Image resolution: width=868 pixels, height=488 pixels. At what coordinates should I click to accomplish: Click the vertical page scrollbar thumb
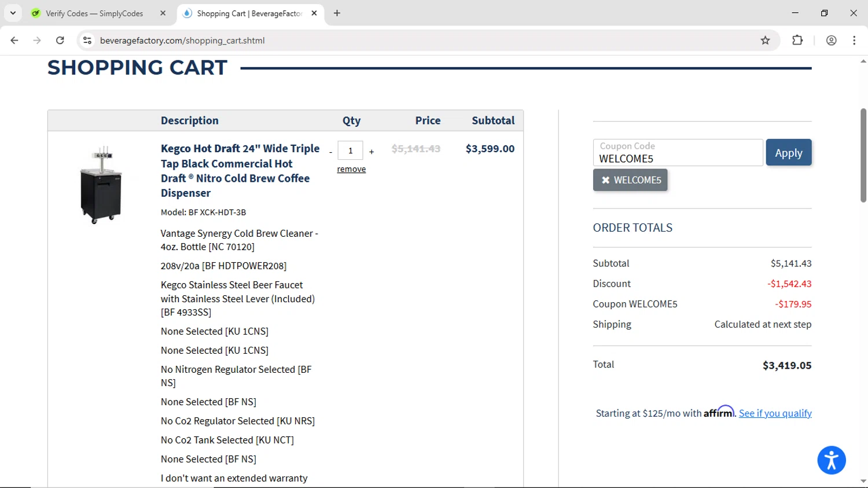pos(863,155)
